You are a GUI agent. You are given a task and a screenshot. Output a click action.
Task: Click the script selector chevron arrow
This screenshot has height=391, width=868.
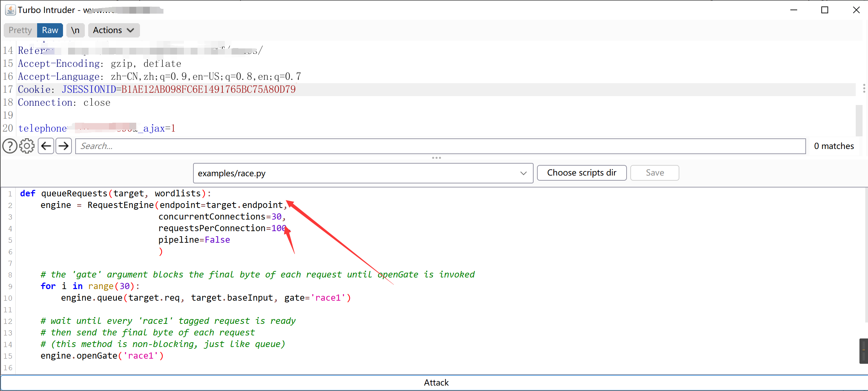(x=523, y=173)
